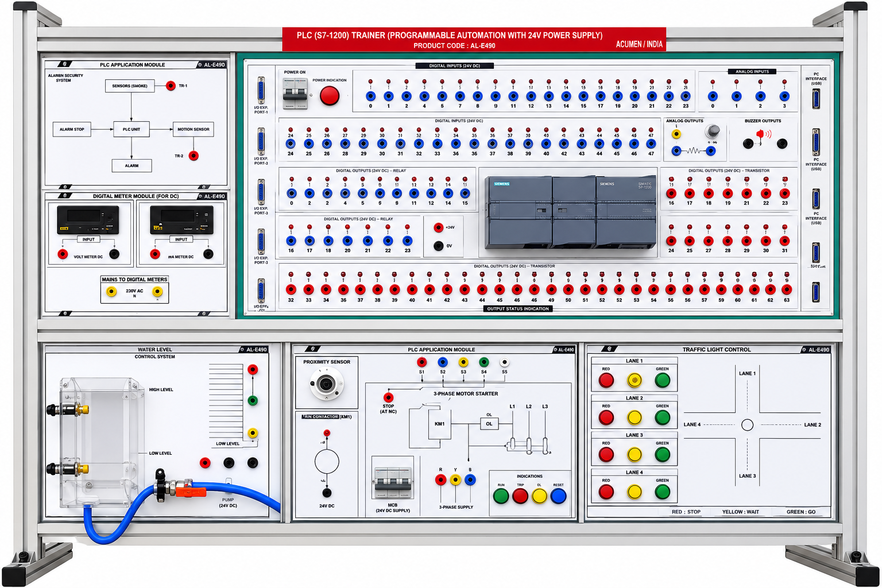Select the black 0V socket

[x=439, y=246]
